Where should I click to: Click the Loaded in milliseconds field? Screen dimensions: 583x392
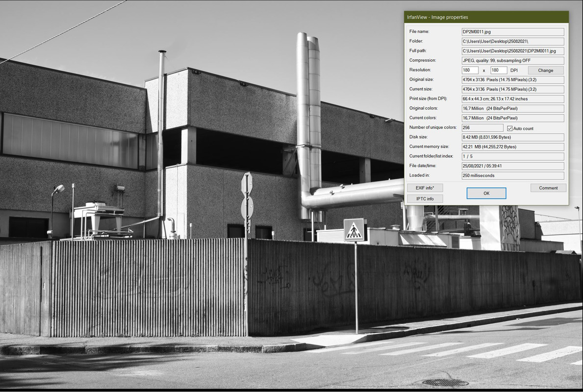pyautogui.click(x=513, y=176)
